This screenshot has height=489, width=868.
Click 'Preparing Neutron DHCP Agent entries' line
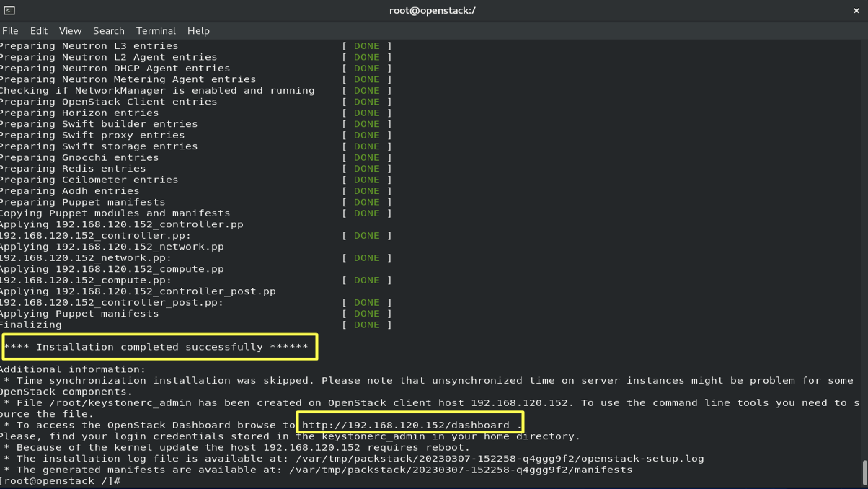pos(115,69)
